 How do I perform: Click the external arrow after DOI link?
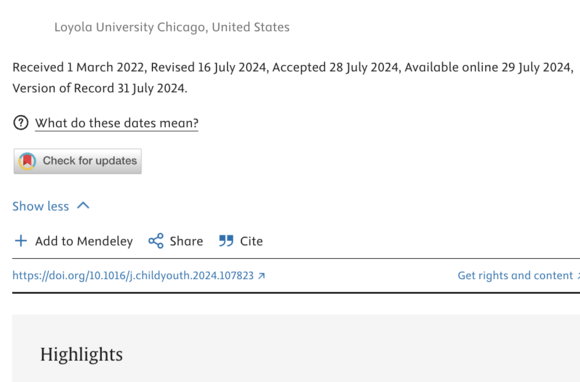(x=262, y=276)
